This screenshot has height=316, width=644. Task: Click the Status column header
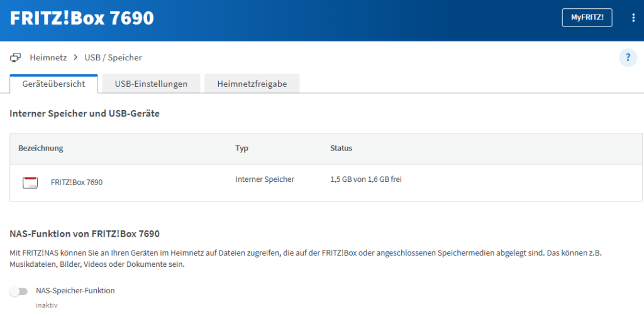click(341, 149)
